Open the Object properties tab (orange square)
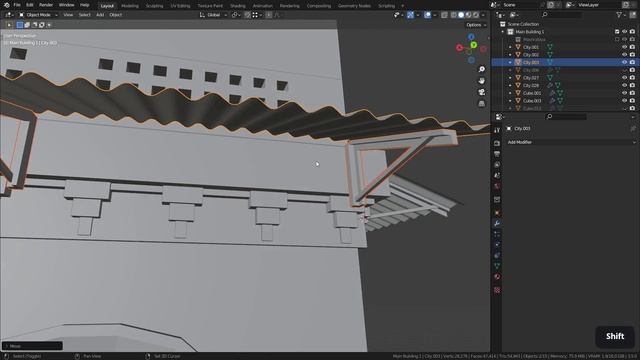The image size is (640, 360). (x=497, y=213)
